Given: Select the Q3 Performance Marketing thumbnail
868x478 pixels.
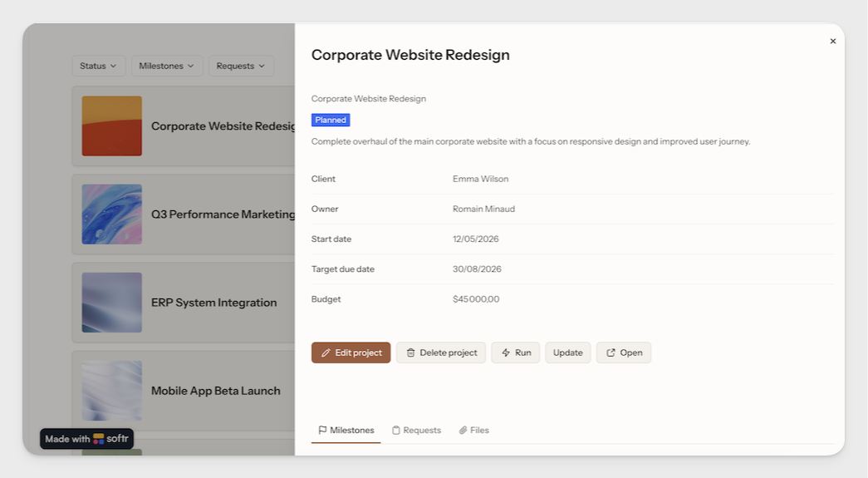Looking at the screenshot, I should (x=112, y=214).
